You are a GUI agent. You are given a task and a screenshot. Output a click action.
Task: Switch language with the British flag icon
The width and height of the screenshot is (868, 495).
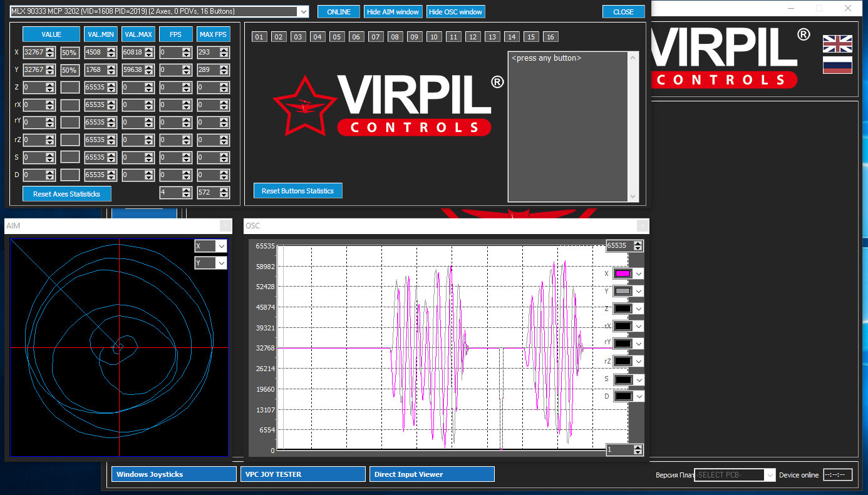837,44
